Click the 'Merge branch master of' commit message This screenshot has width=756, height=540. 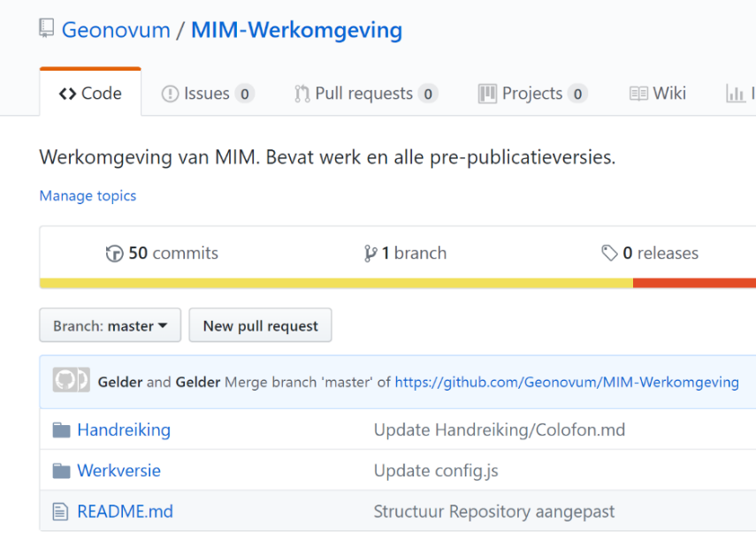[x=308, y=382]
